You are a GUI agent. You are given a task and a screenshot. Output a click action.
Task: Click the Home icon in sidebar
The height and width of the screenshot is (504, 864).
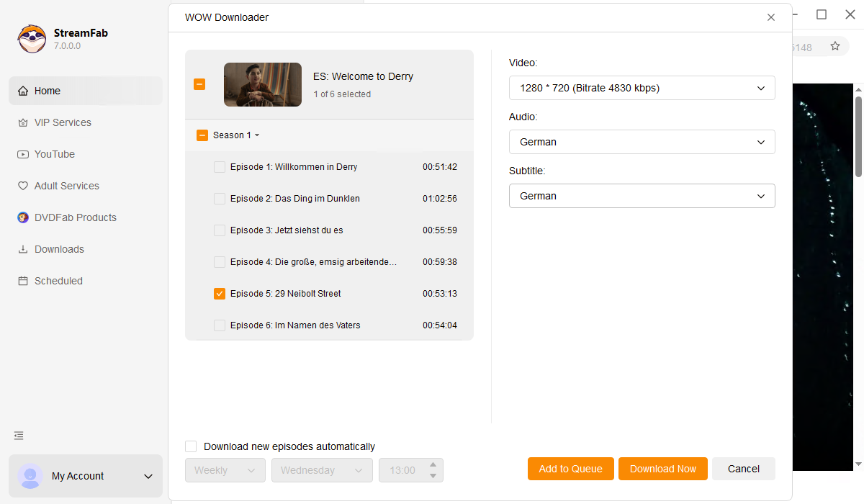click(x=23, y=91)
